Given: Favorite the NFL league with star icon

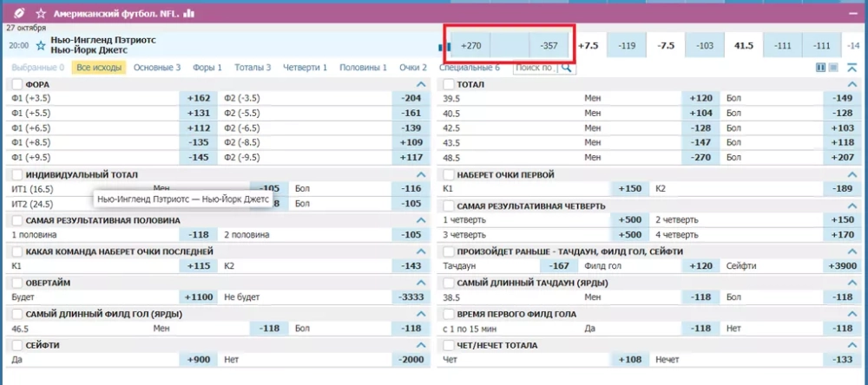Looking at the screenshot, I should (41, 14).
